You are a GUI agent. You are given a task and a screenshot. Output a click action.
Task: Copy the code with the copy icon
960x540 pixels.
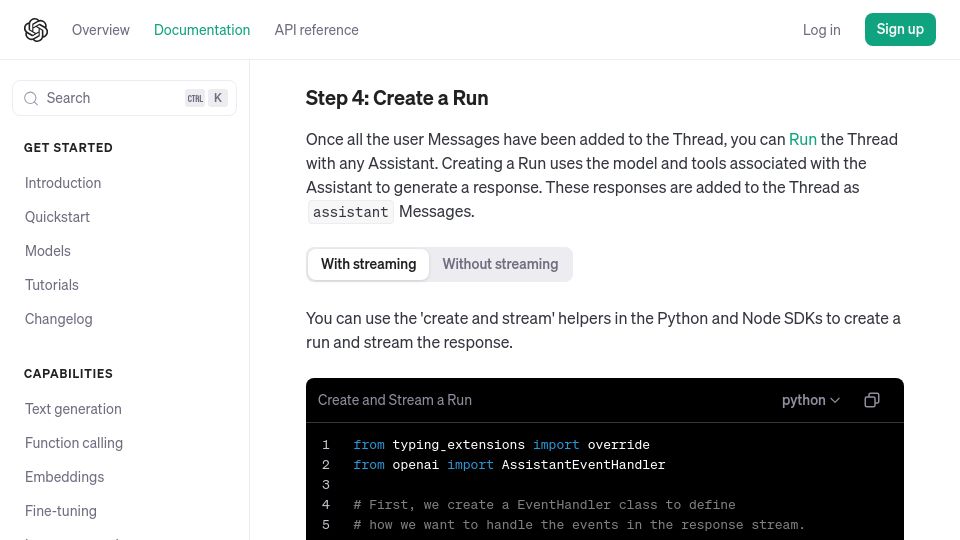[x=872, y=400]
